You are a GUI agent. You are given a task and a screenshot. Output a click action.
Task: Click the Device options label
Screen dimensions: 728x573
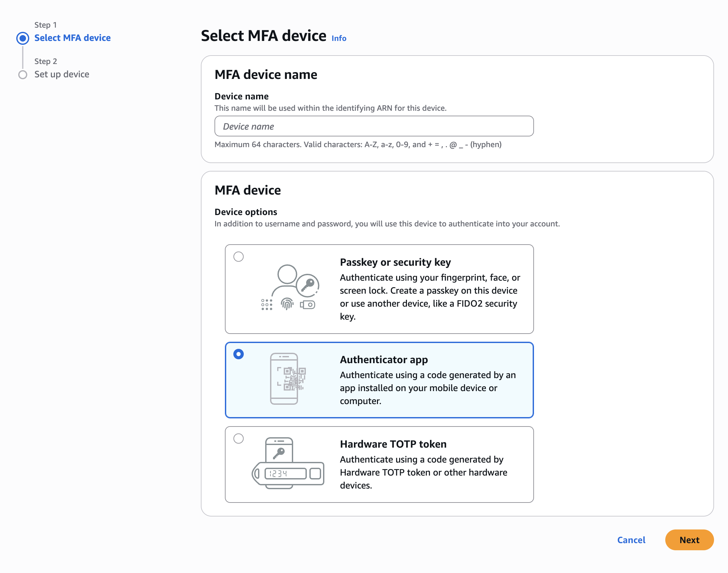click(246, 212)
